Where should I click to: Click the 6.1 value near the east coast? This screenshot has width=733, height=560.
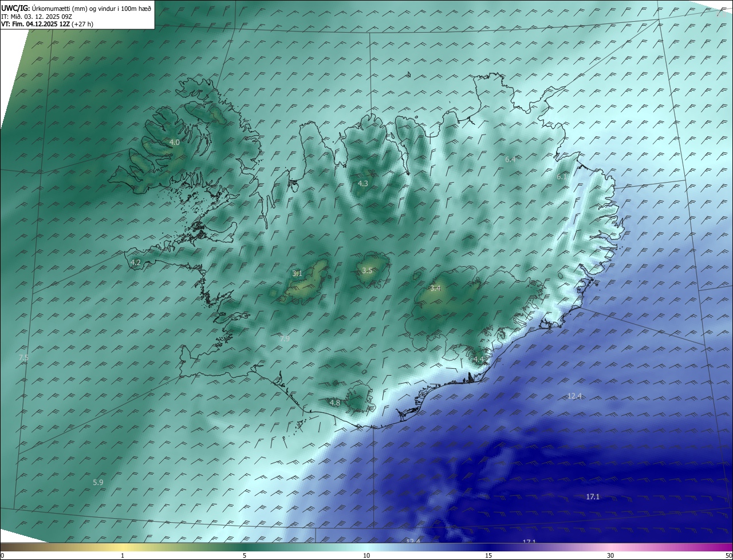562,177
